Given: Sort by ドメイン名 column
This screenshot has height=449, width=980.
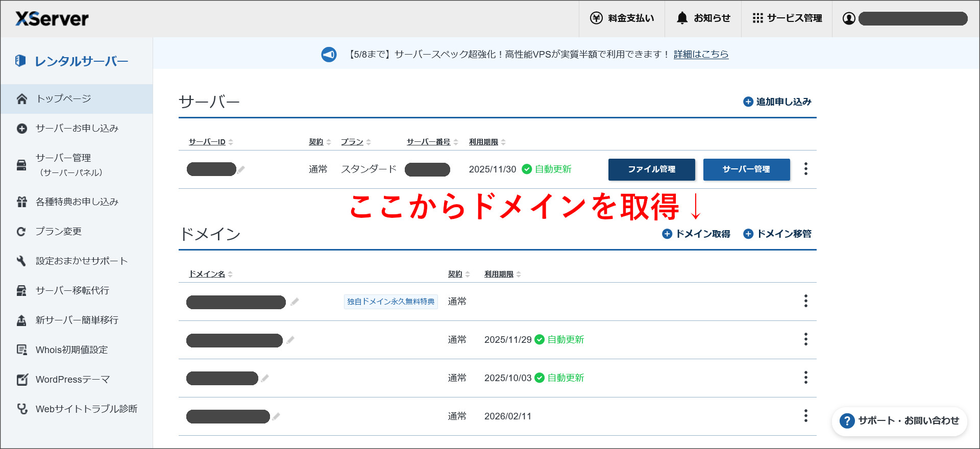Looking at the screenshot, I should click(x=211, y=274).
